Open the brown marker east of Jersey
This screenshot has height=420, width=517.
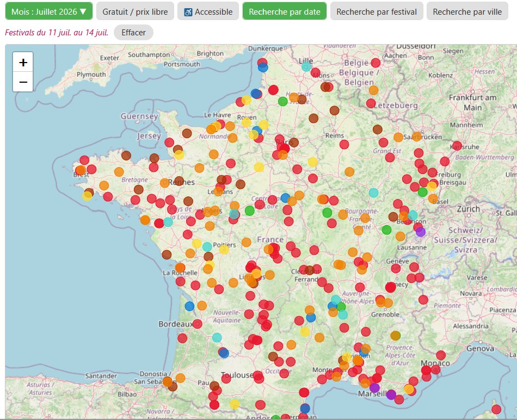click(187, 133)
